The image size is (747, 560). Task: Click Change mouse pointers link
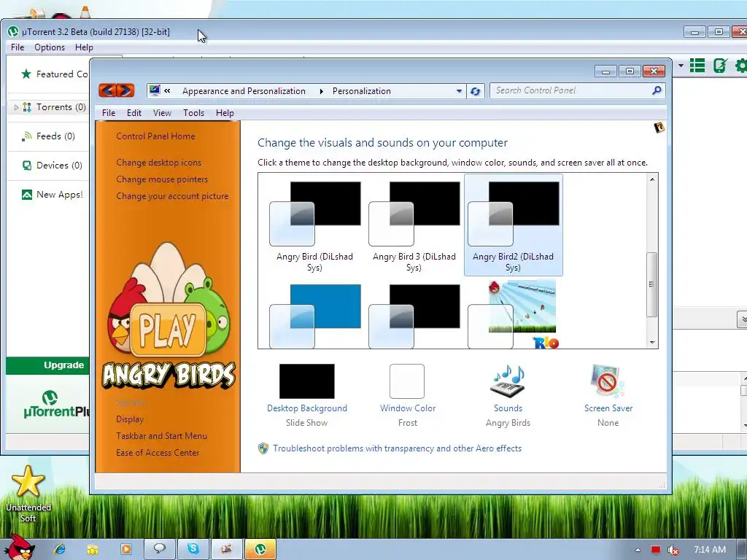coord(162,179)
